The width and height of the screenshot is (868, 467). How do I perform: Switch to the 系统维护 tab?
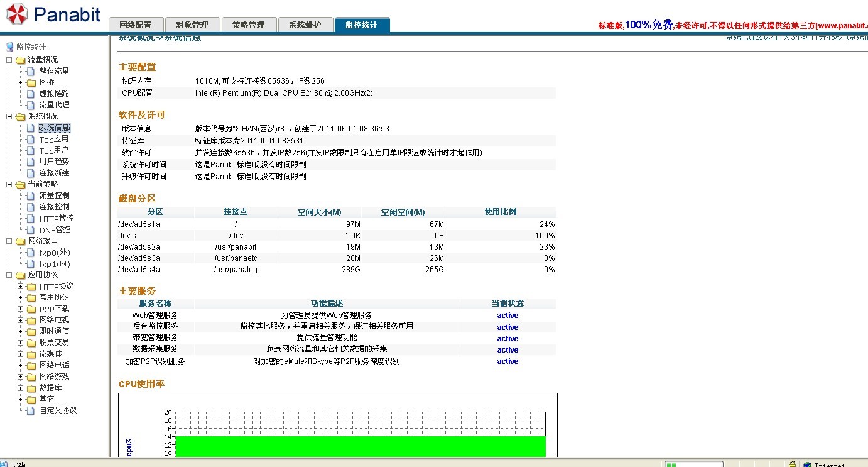305,25
